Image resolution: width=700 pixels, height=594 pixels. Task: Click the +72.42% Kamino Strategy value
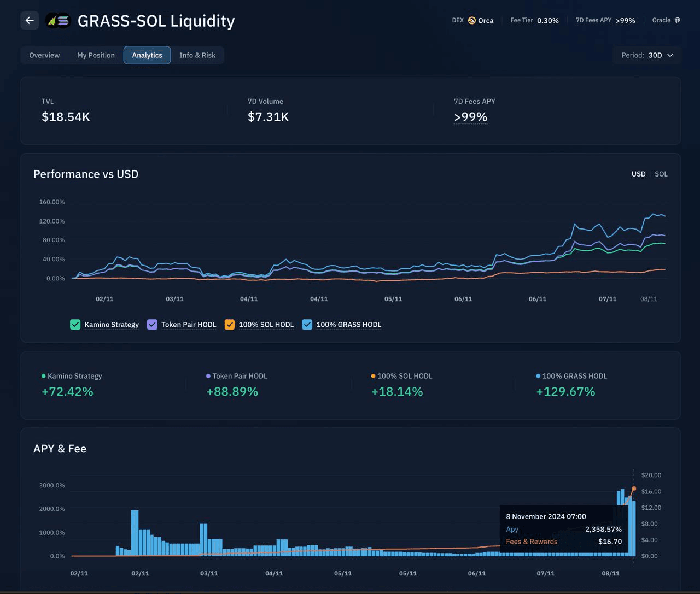pyautogui.click(x=67, y=392)
